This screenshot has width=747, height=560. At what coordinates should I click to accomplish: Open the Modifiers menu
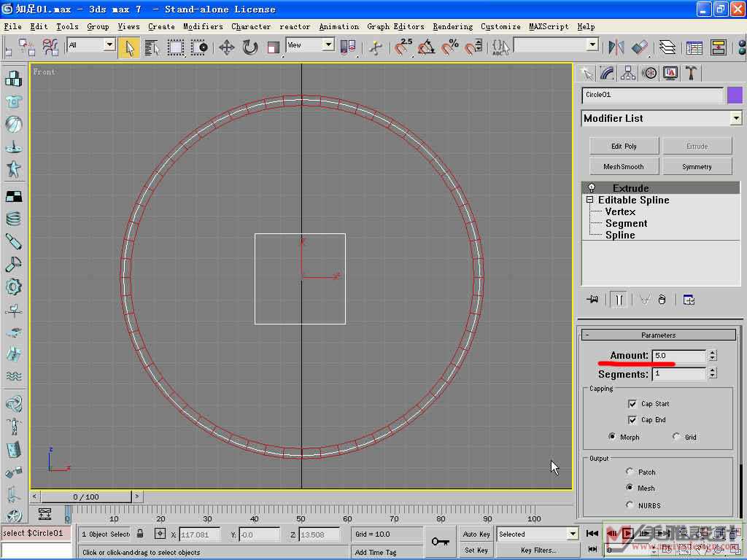[203, 26]
